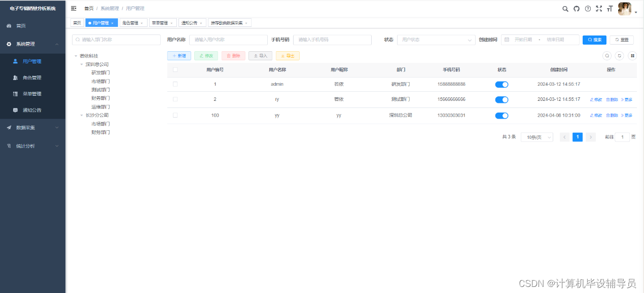The image size is (644, 293).
Task: Collapse the 长沙分公司 tree node
Action: [82, 115]
